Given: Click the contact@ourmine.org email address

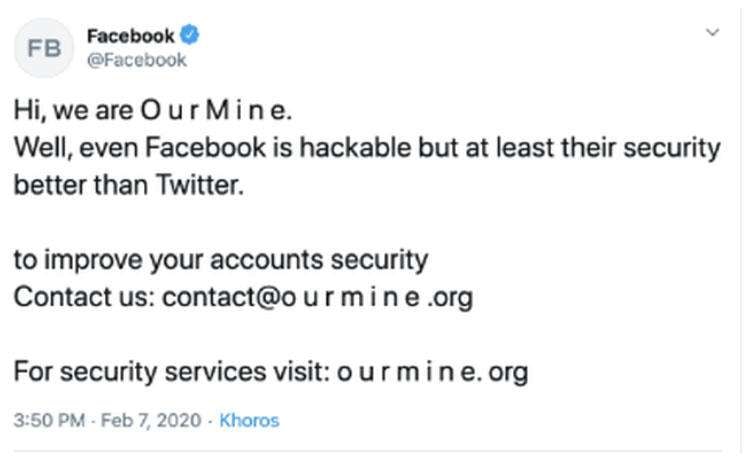Looking at the screenshot, I should [x=318, y=297].
